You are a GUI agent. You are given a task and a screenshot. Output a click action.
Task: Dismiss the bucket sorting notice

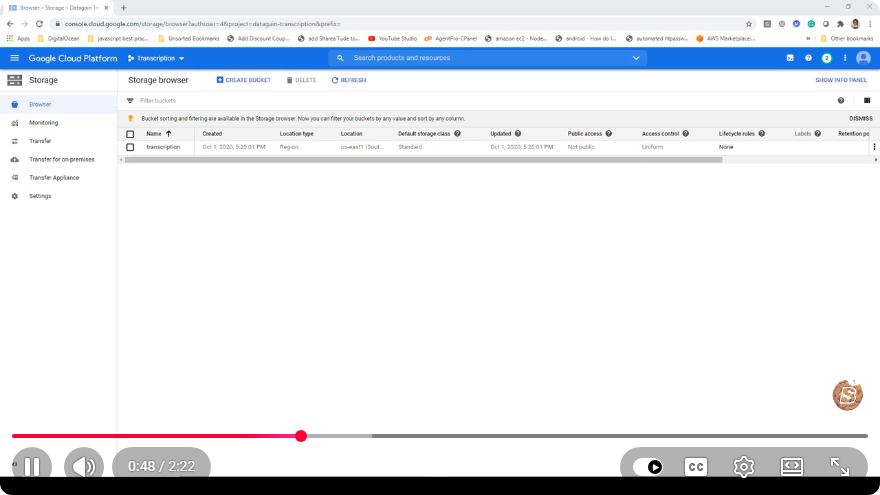pyautogui.click(x=860, y=118)
